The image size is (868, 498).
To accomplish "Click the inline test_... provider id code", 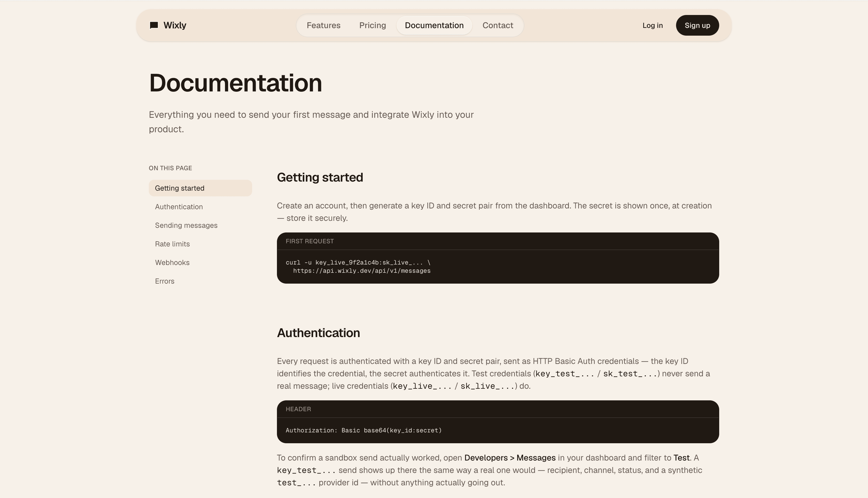I will tap(296, 483).
